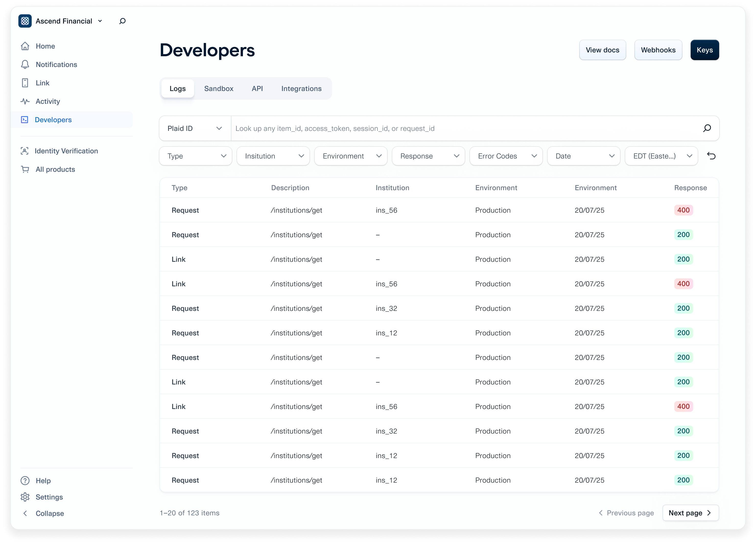756x544 pixels.
Task: Open Activity via the waveform icon
Action: pos(25,101)
